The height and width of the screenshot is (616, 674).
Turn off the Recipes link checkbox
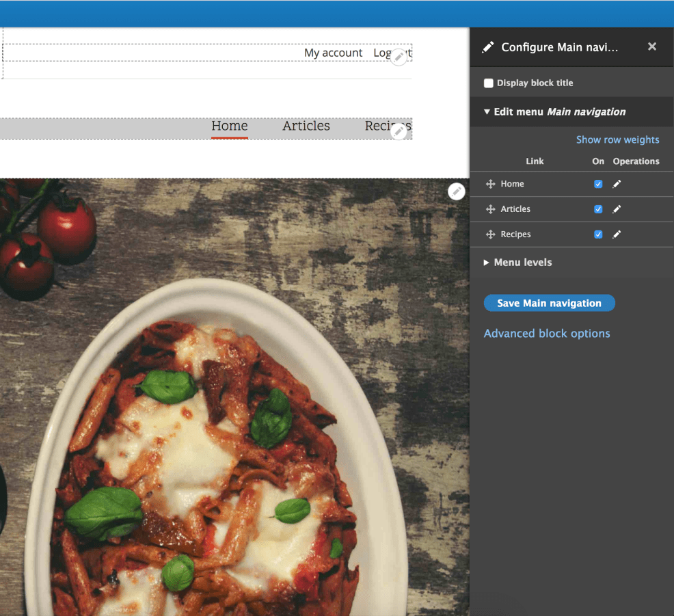pos(598,235)
